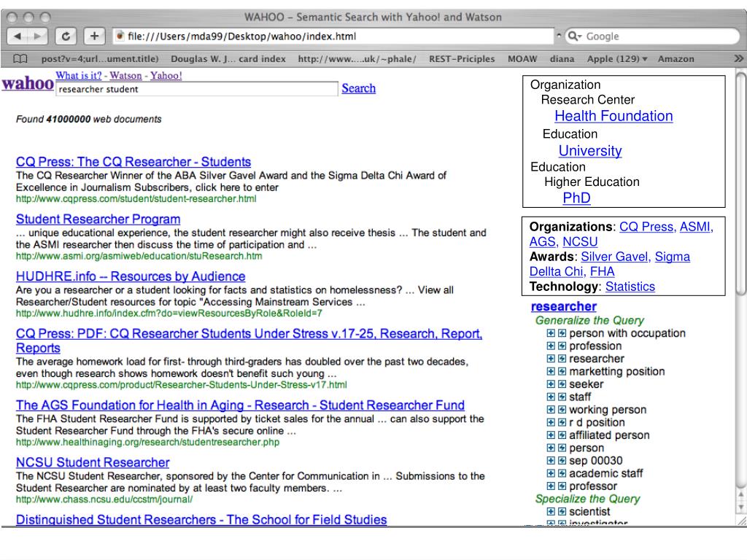Viewport: 747px width, 560px height.
Task: Click plus icon beside 'seeker'
Action: tap(551, 384)
